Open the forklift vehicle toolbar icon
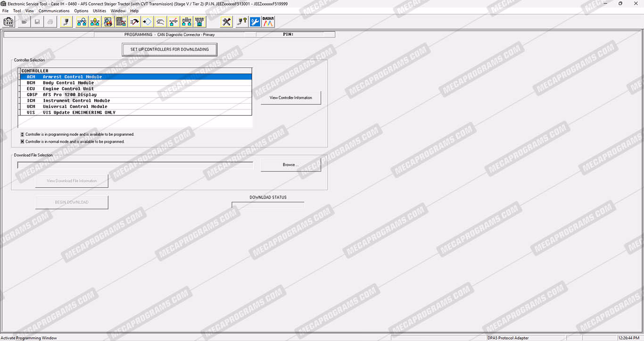 point(108,22)
